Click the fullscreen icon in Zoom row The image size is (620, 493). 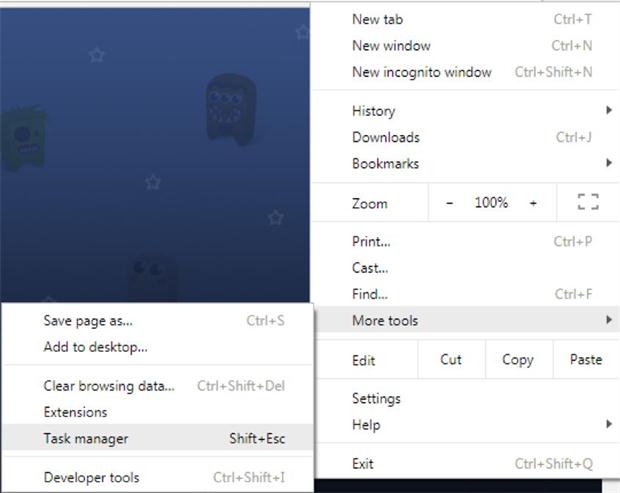click(x=588, y=202)
